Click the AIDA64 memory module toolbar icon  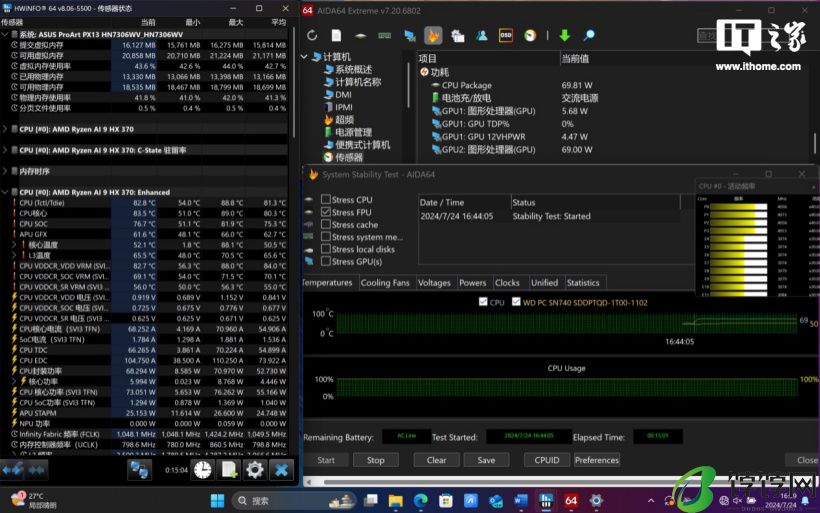384,35
